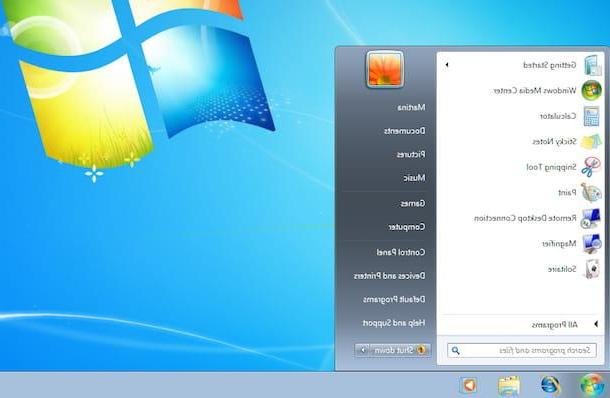
Task: Click the search magnifying glass icon
Action: coord(456,351)
